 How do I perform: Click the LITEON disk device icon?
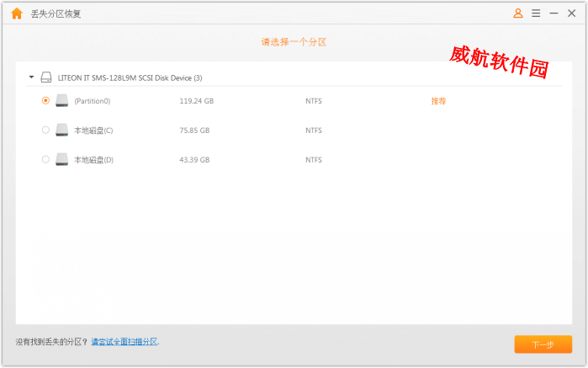[x=46, y=77]
